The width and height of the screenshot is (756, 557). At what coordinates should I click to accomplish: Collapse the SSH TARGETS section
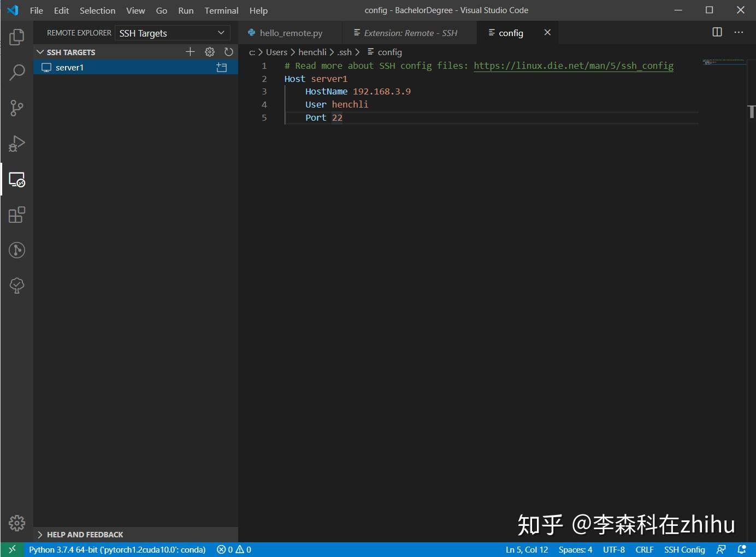40,52
